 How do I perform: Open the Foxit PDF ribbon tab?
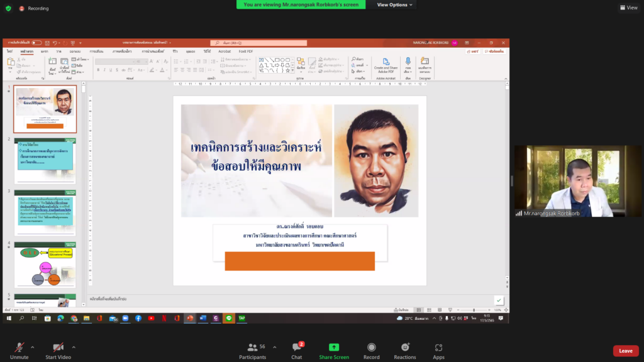pos(245,52)
